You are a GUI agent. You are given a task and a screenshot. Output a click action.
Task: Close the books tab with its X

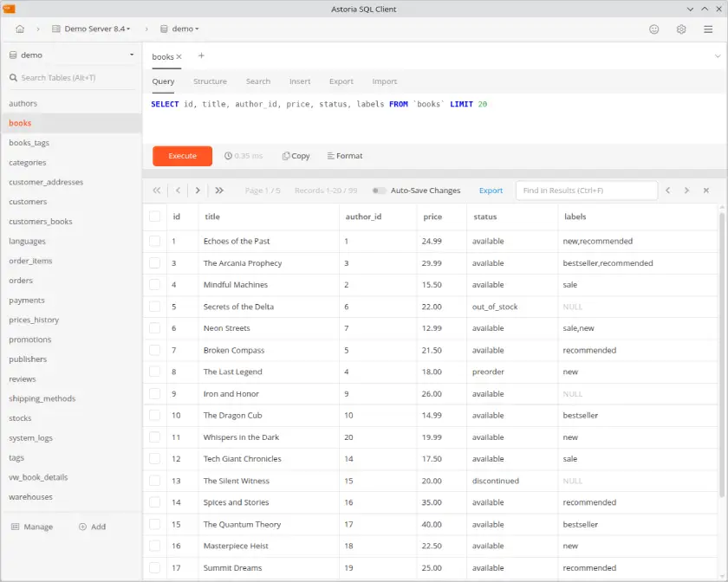coord(179,56)
